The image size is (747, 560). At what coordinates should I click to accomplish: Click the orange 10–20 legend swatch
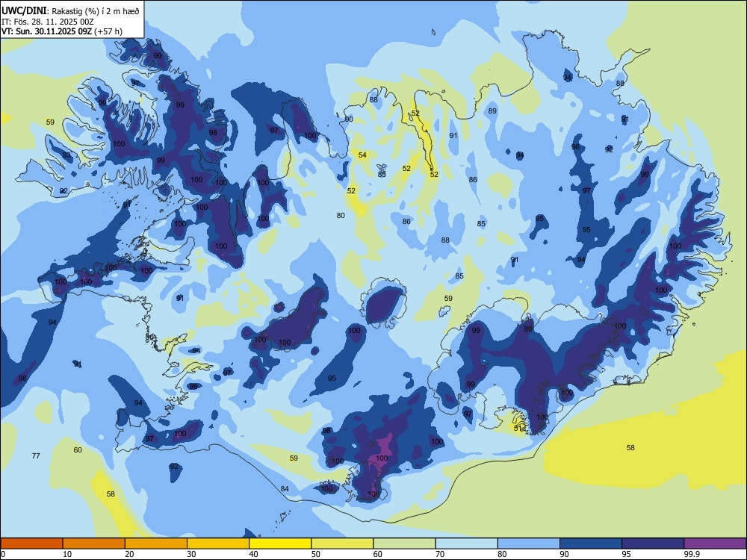pos(94,544)
